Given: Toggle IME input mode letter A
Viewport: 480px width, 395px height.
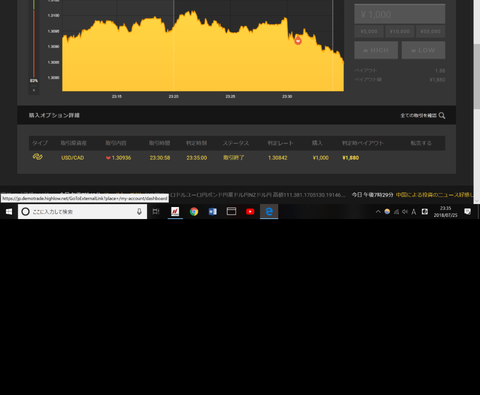Looking at the screenshot, I should (414, 212).
